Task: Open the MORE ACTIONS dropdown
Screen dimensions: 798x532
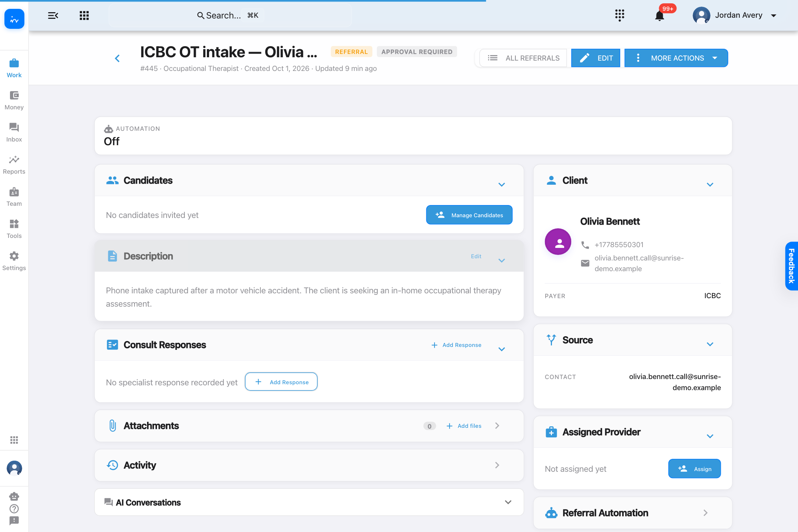Action: click(676, 58)
